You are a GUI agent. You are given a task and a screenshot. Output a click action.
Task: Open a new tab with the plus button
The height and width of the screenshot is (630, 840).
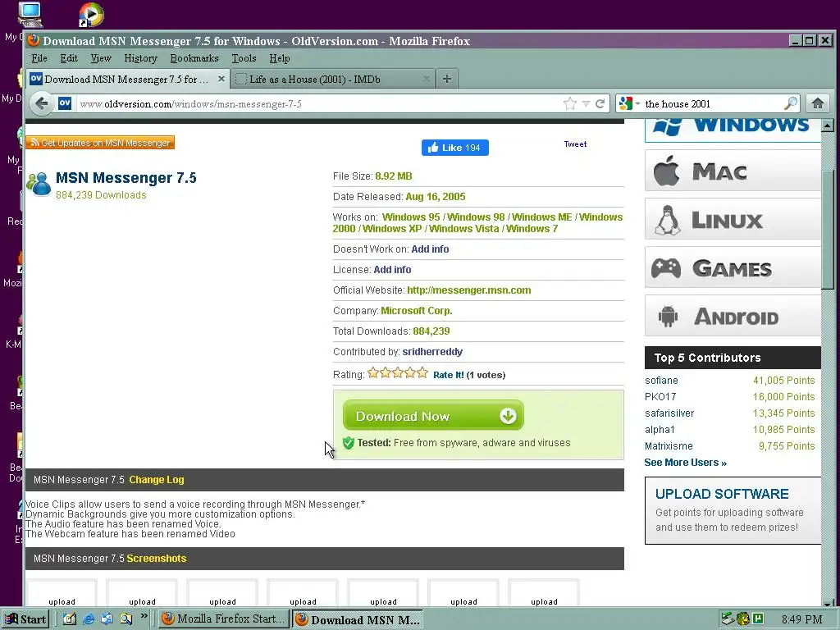(447, 80)
